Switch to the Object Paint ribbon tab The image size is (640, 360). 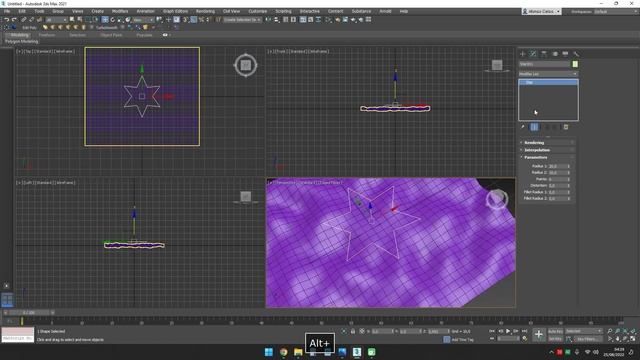111,35
